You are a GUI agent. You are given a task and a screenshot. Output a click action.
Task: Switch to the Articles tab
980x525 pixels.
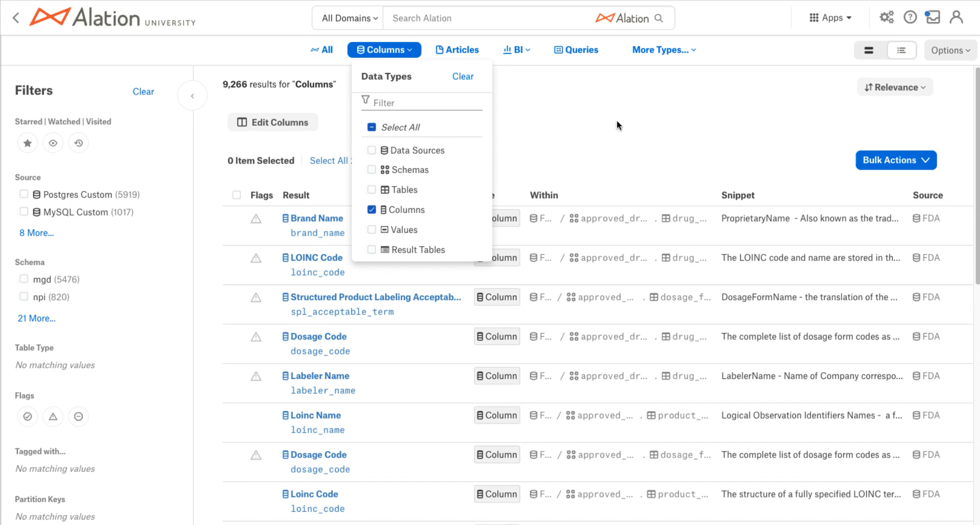coord(457,50)
